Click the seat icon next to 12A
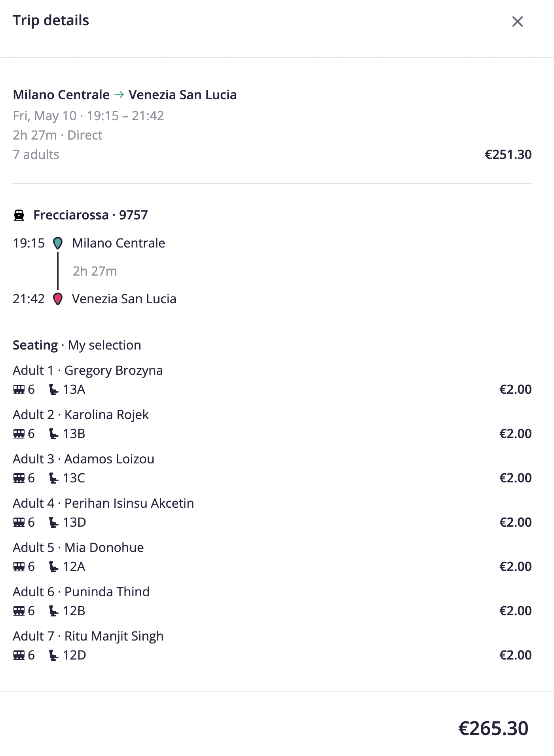554x756 pixels. (x=53, y=567)
